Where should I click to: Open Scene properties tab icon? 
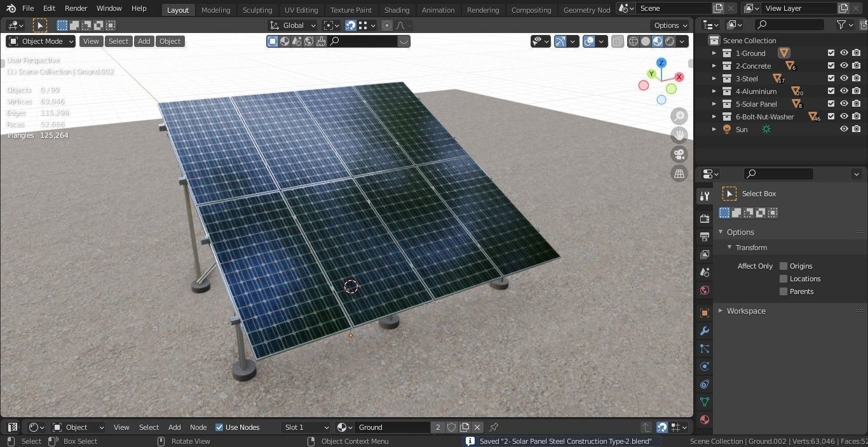pyautogui.click(x=704, y=272)
